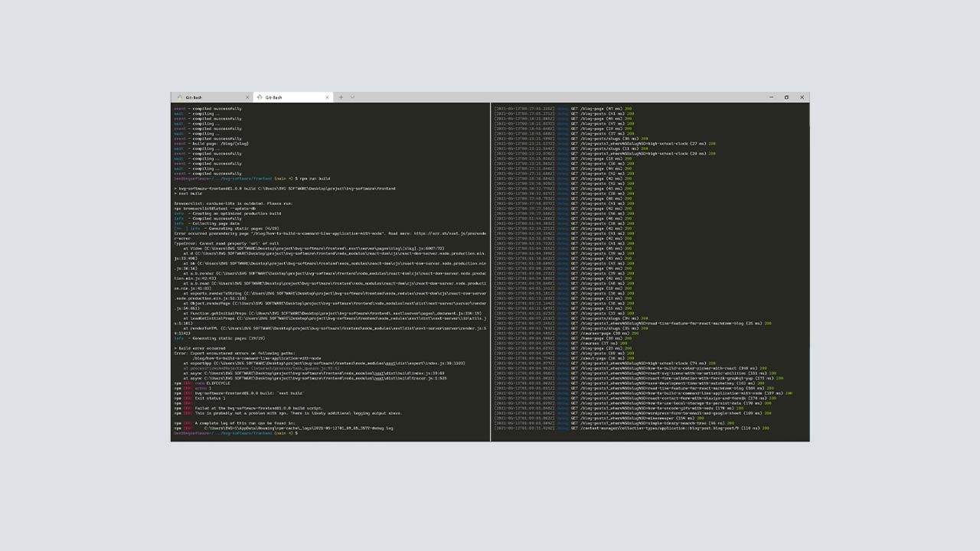Screen dimensions: 980x551
Task: Open the new-tab dropdown chevron
Action: pos(351,97)
